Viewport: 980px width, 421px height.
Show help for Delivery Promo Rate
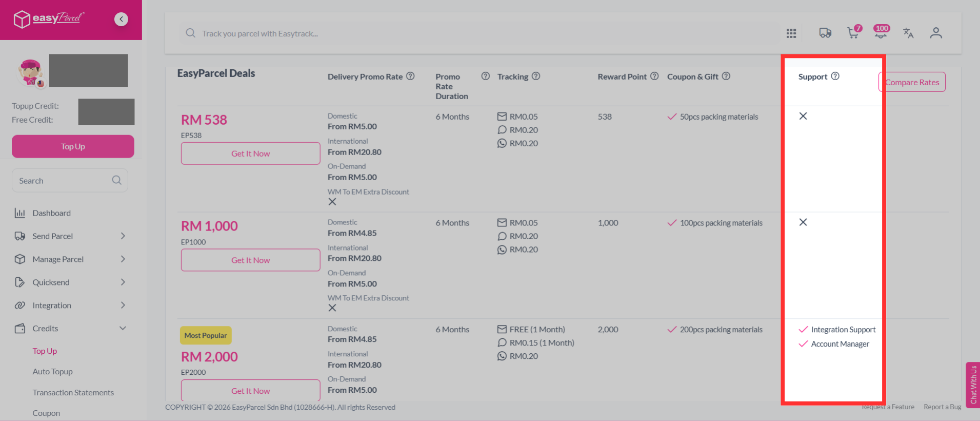pyautogui.click(x=410, y=76)
